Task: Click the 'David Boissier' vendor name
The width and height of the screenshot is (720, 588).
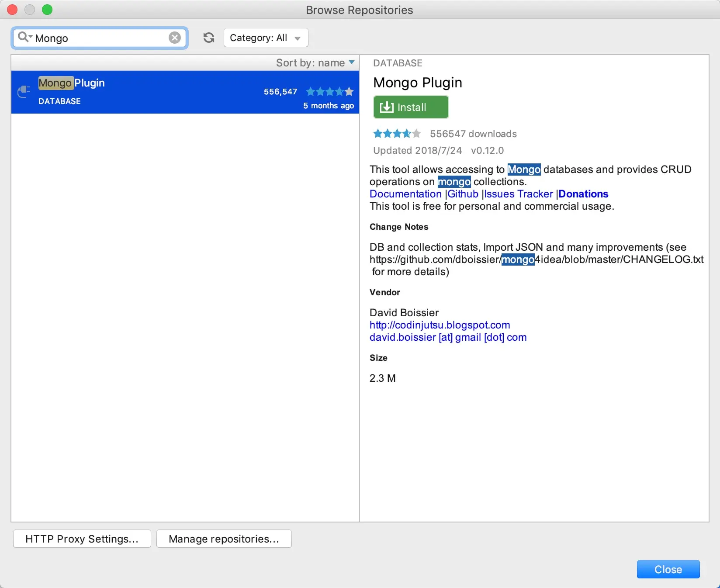Action: click(x=404, y=313)
